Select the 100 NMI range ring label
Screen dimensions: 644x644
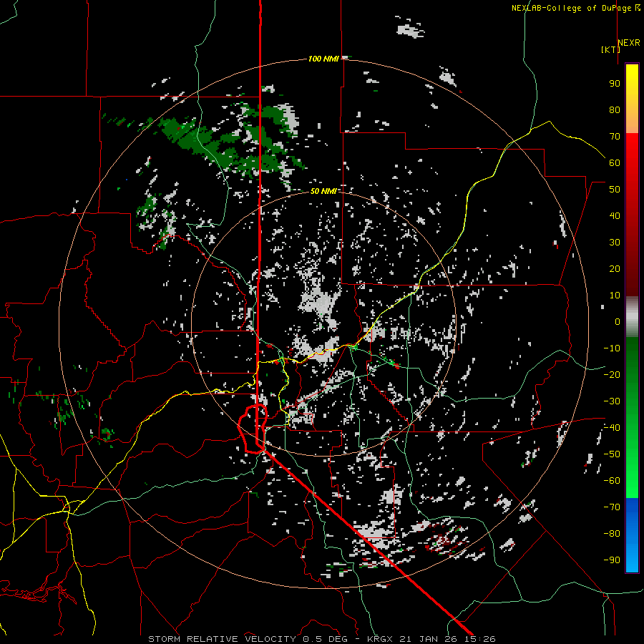click(323, 59)
